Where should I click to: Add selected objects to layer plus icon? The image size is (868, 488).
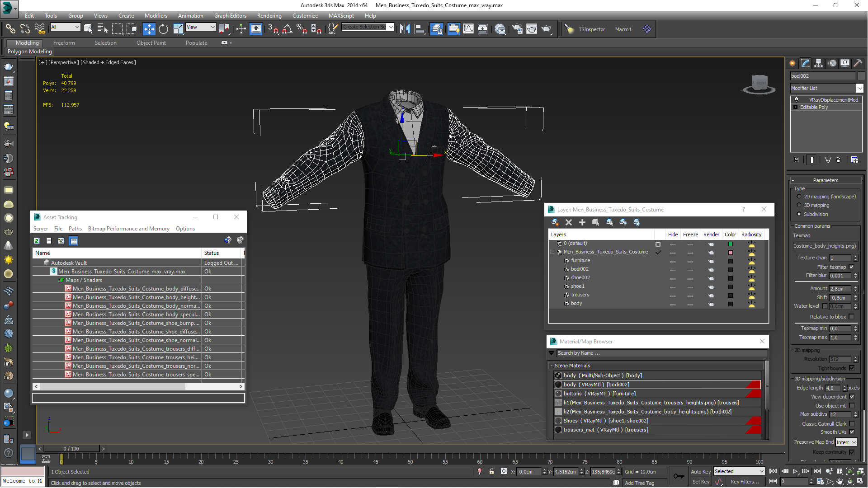[582, 222]
